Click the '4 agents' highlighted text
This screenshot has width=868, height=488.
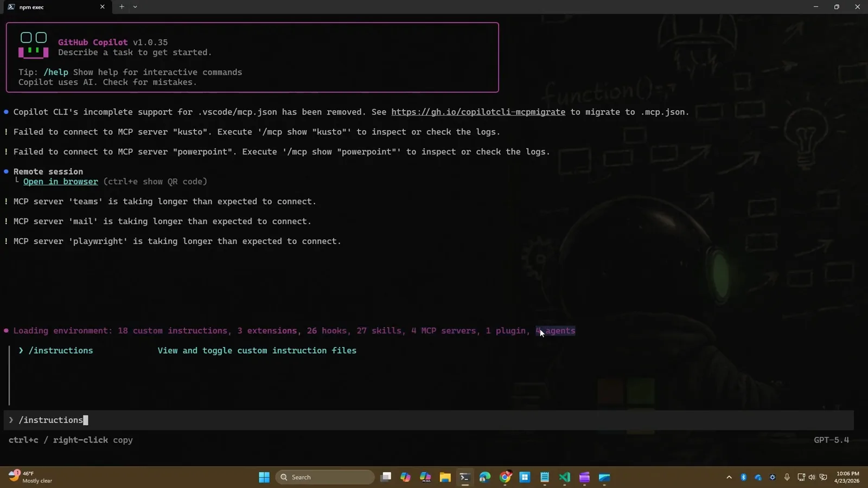(556, 331)
